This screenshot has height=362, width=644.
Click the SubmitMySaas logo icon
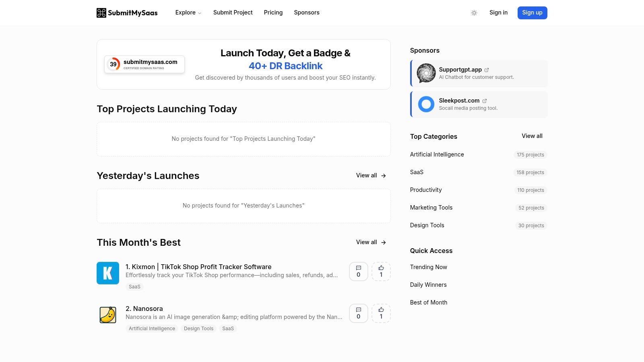coord(101,12)
